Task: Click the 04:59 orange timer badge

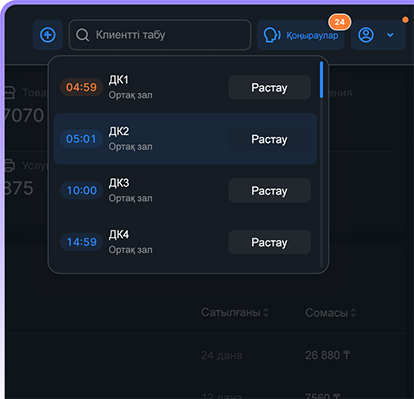Action: point(81,87)
